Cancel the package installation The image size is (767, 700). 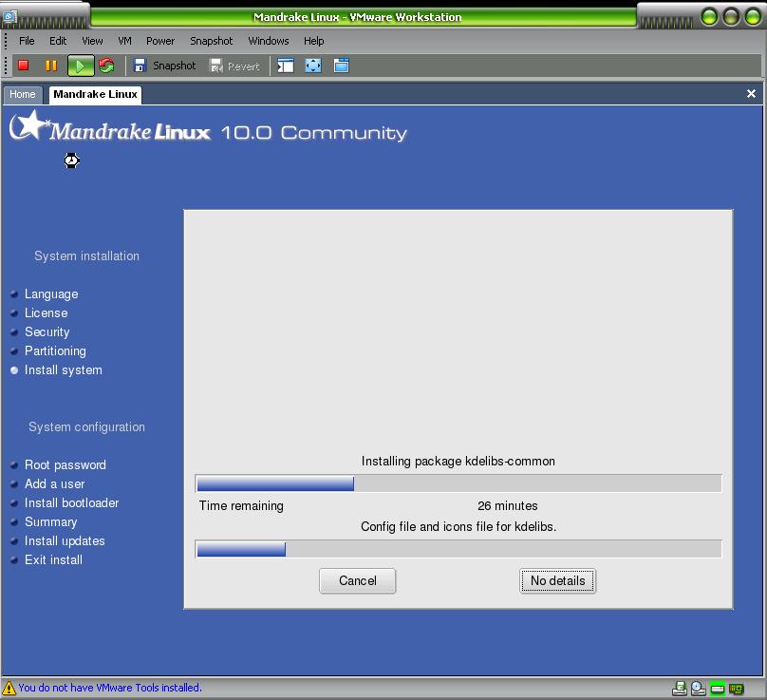pos(357,580)
